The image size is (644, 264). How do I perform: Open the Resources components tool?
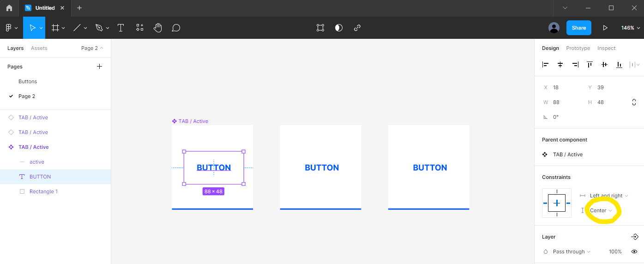[x=140, y=28]
